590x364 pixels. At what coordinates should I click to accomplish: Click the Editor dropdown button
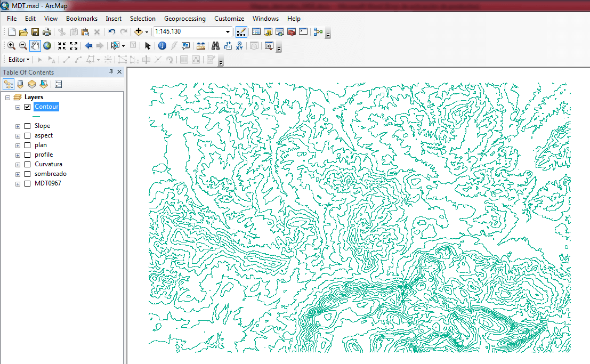[x=19, y=60]
